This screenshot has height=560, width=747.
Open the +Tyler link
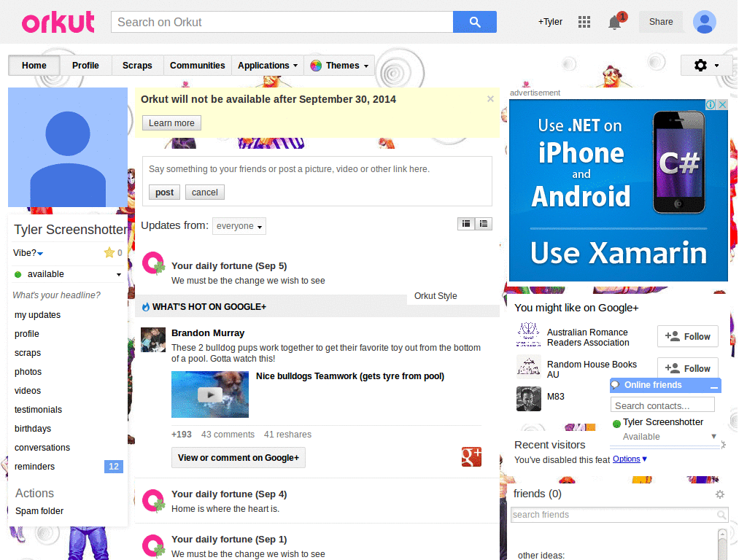550,22
